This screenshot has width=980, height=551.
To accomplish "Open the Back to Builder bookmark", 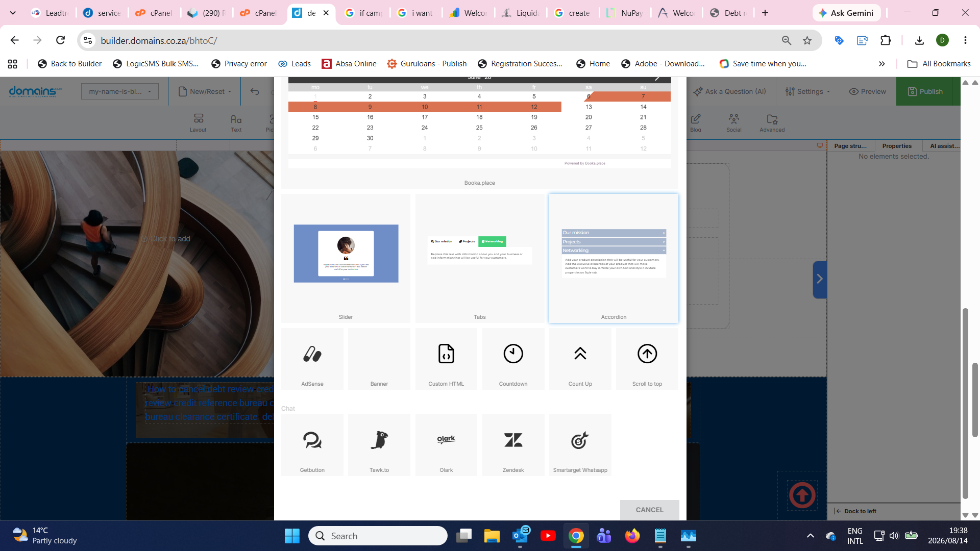I will (70, 64).
